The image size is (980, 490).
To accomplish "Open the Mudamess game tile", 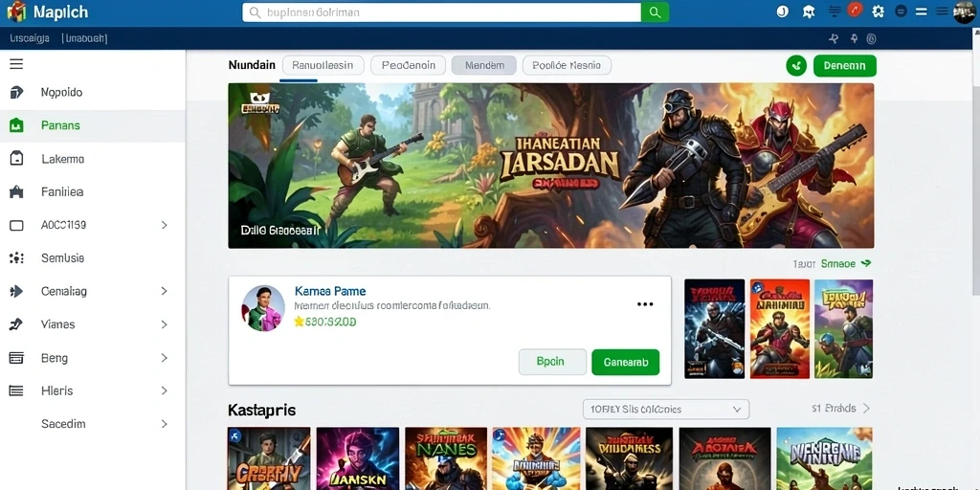I will [x=629, y=458].
